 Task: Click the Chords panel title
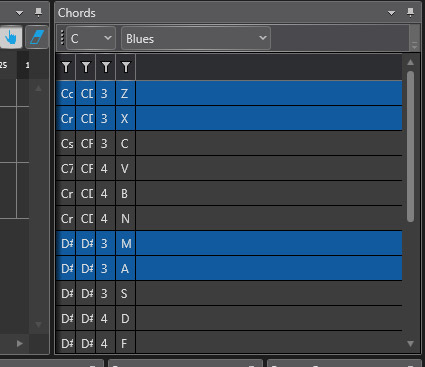77,13
